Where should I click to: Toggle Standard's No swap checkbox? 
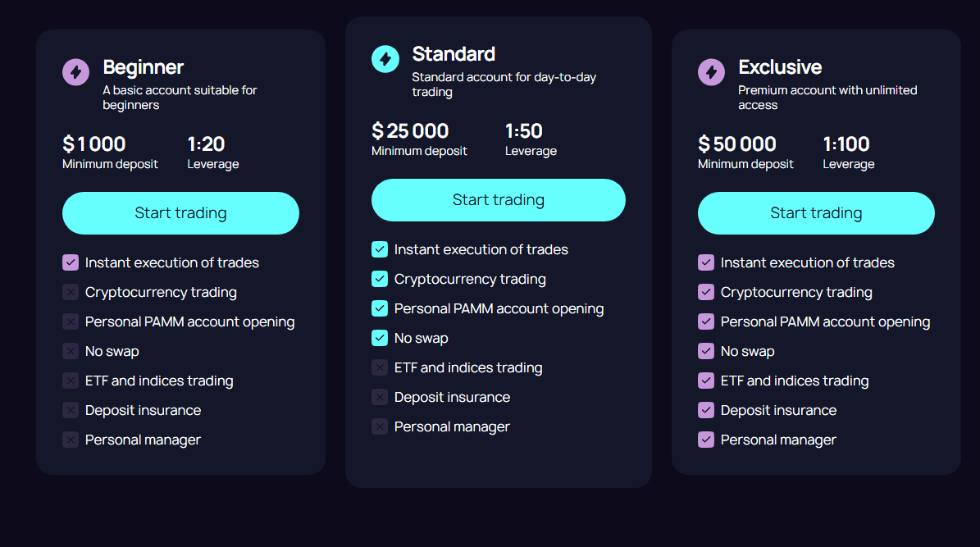pos(380,338)
